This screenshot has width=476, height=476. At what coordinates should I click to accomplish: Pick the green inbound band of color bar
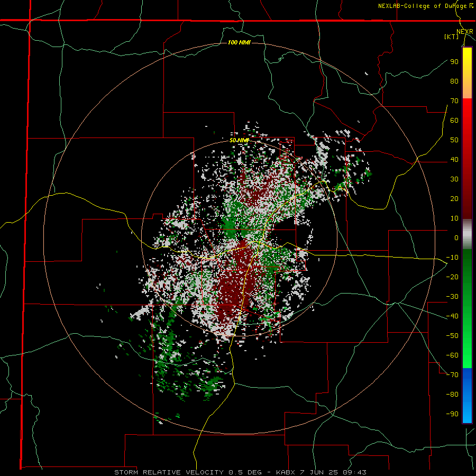467,308
